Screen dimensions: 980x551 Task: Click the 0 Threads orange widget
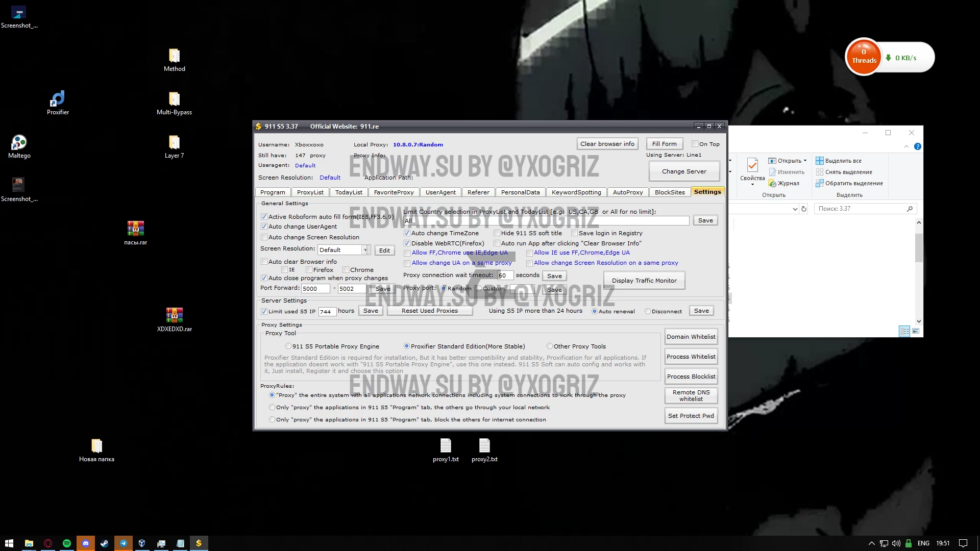click(x=864, y=57)
